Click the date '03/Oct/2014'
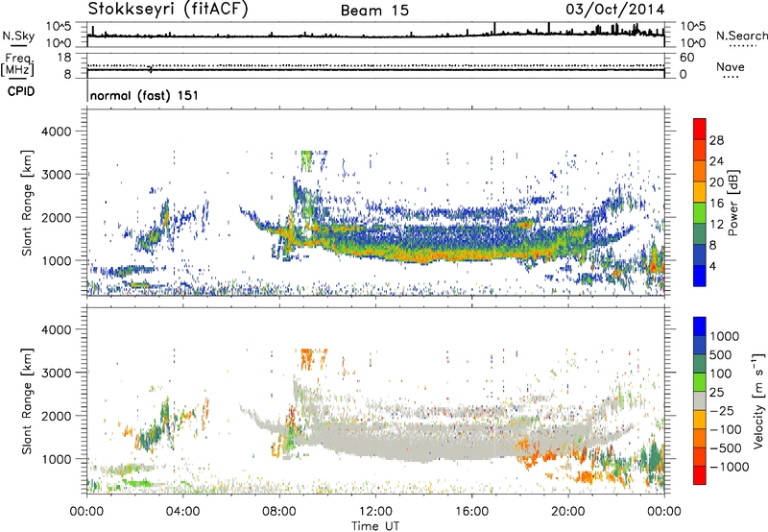 click(x=615, y=10)
